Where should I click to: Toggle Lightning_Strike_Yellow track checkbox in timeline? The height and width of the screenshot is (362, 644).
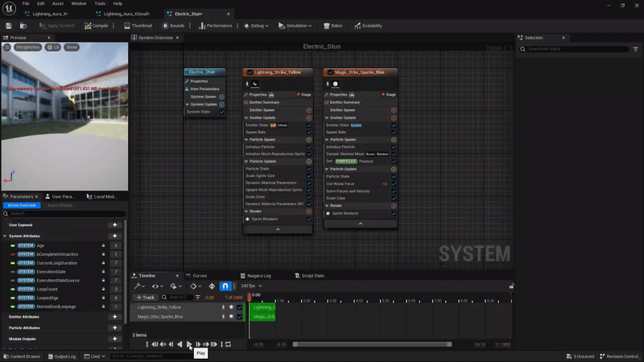[240, 306]
